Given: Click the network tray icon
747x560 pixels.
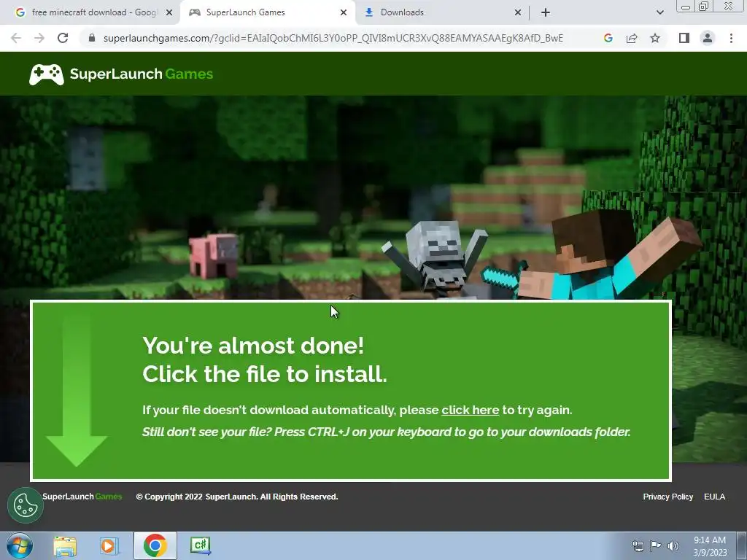Looking at the screenshot, I should tap(638, 546).
